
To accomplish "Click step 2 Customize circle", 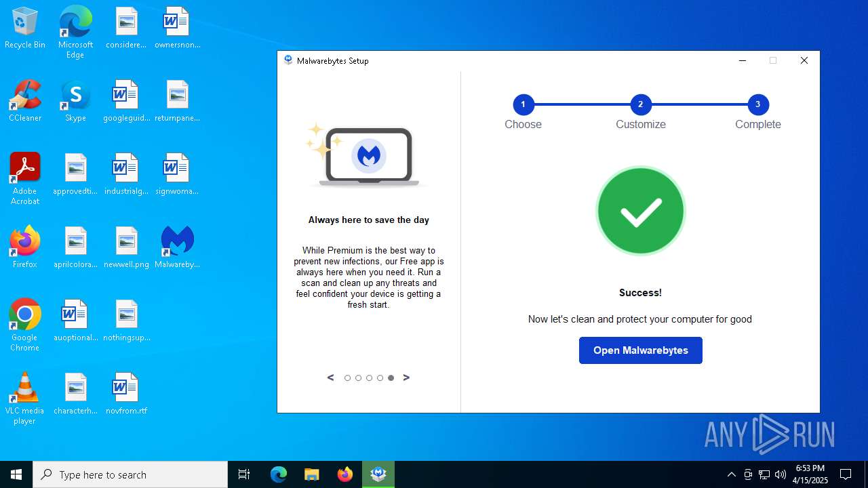I will click(x=640, y=104).
